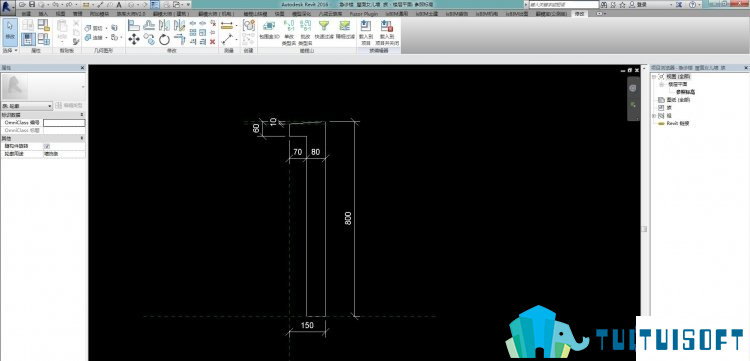The height and width of the screenshot is (361, 750).
Task: Switch to the active Modify ribbon tab
Action: pyautogui.click(x=579, y=13)
